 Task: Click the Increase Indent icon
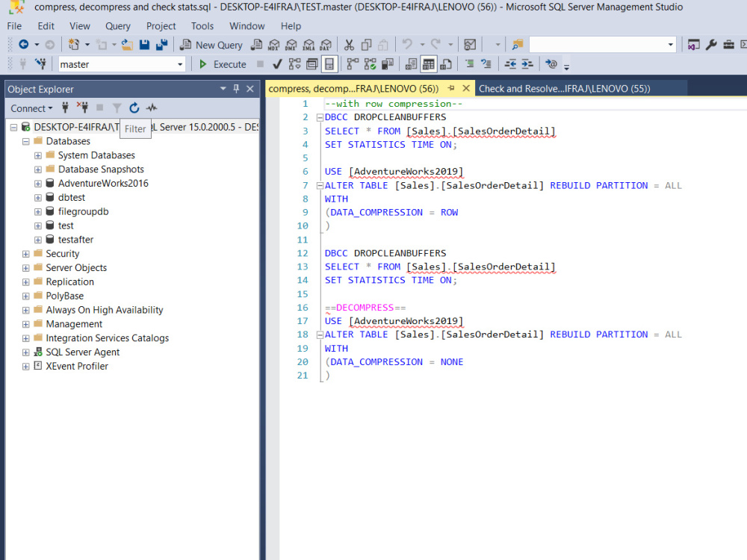click(x=527, y=63)
